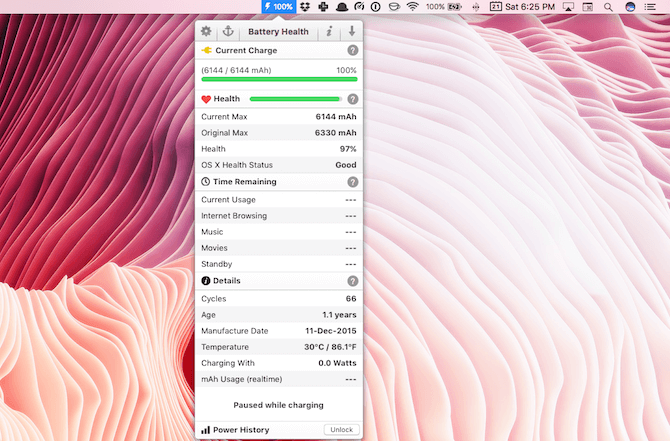
Task: Open the input source menu icon
Action: (x=588, y=7)
